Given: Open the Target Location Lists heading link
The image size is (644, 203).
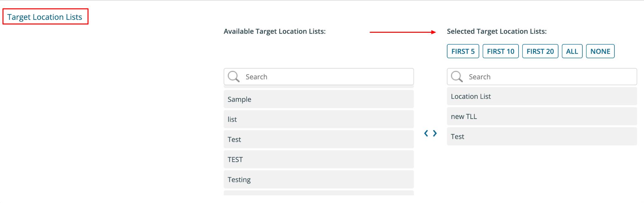Looking at the screenshot, I should point(45,17).
